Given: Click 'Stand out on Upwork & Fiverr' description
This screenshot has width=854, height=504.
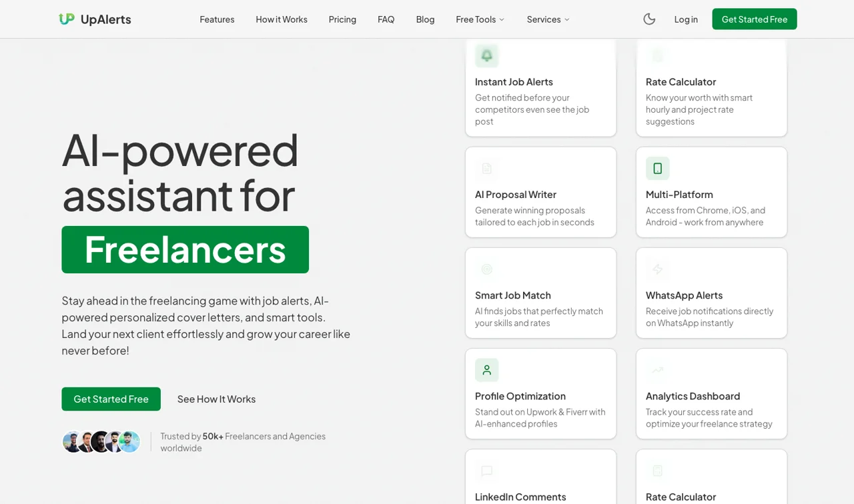Looking at the screenshot, I should click(540, 418).
